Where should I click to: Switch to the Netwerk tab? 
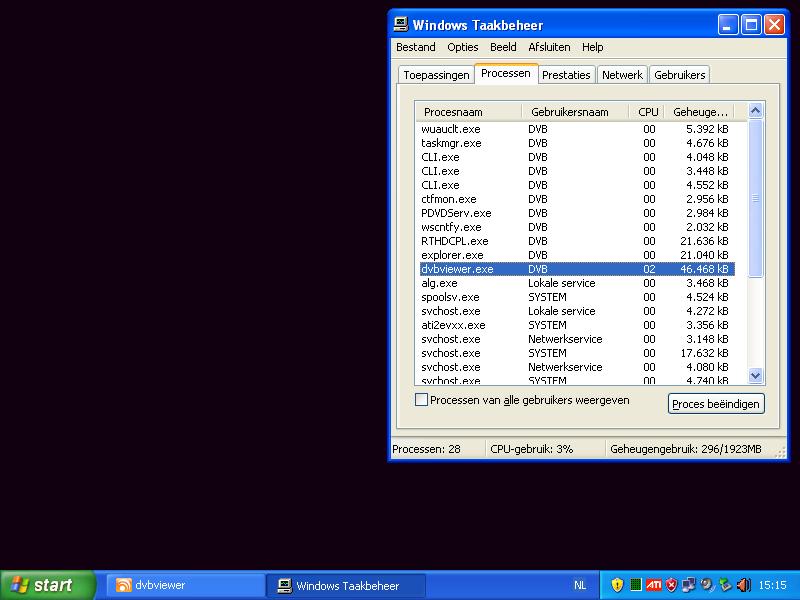click(x=622, y=75)
